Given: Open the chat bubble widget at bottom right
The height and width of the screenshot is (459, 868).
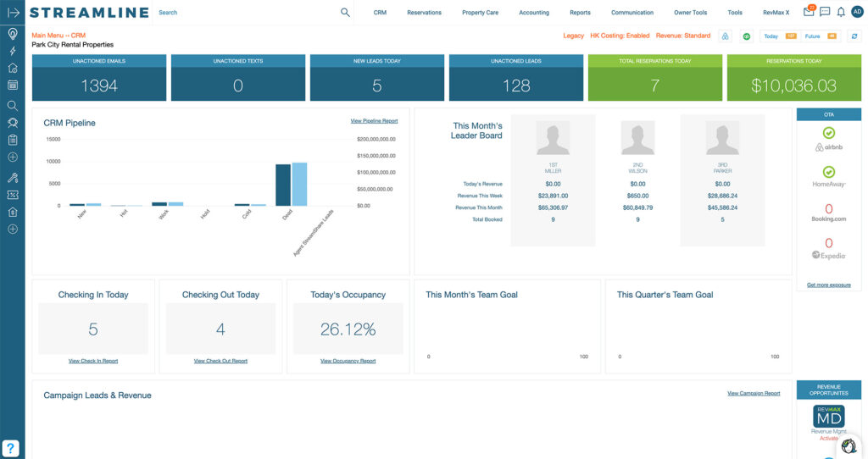Looking at the screenshot, I should coord(849,445).
